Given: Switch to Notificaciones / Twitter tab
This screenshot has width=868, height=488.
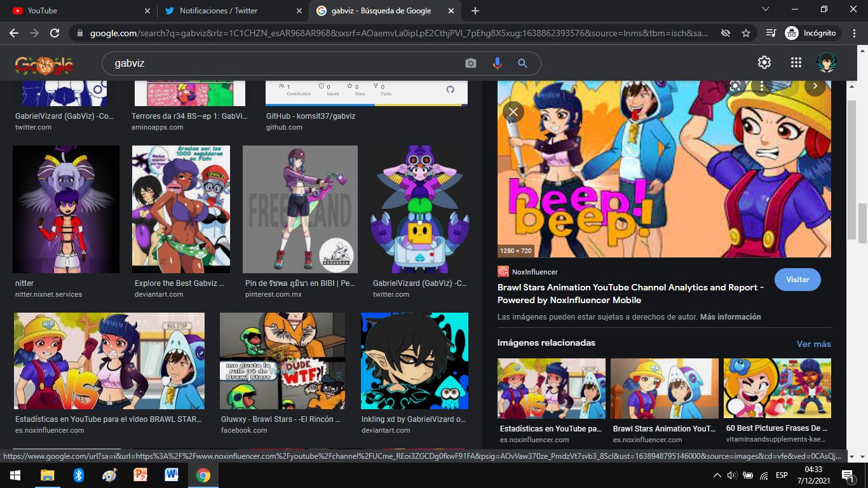Looking at the screenshot, I should click(x=234, y=11).
